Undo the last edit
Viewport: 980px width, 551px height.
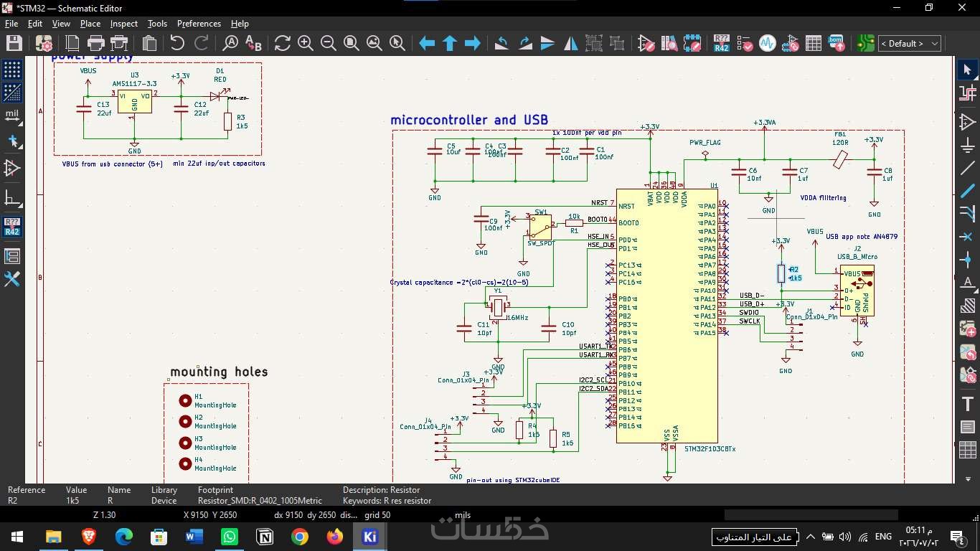click(x=177, y=43)
